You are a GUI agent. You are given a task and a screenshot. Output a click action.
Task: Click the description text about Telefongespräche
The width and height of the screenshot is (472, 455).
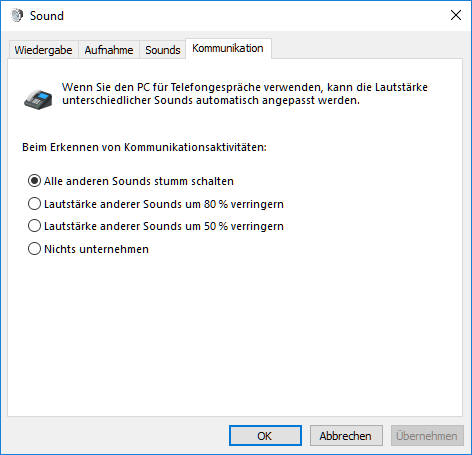click(x=245, y=94)
